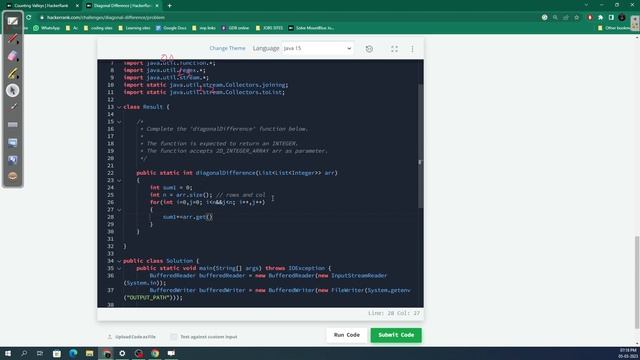The image size is (640, 360).
Task: Collapse the main method fold at line 35
Action: coord(119,268)
